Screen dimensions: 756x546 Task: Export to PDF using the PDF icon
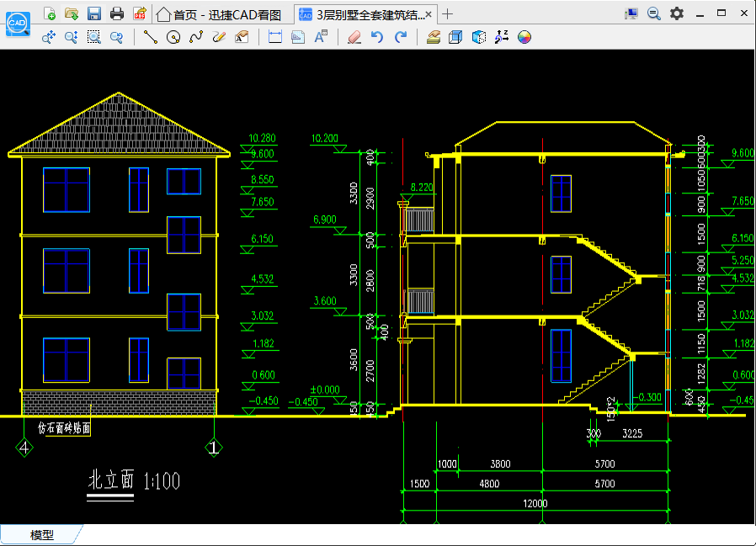[140, 13]
